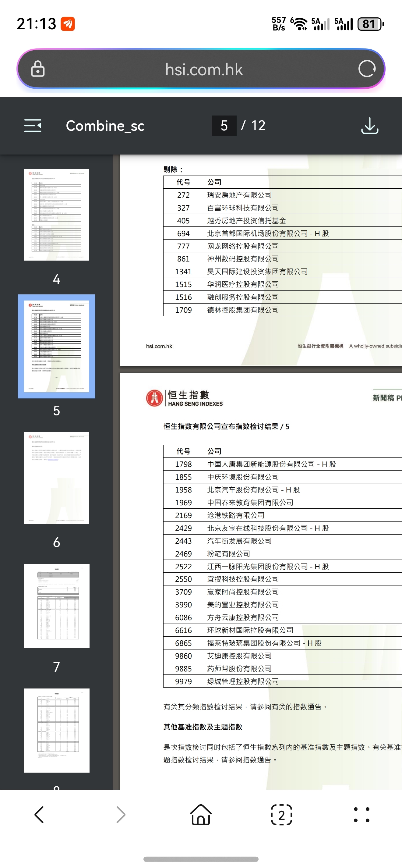Image resolution: width=402 pixels, height=868 pixels.
Task: Tap the total page count 12
Action: 258,126
